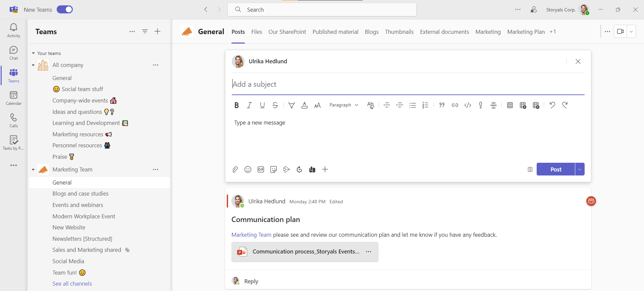Viewport: 644px width, 291px height.
Task: Open the Marketing Plan tab
Action: 526,32
